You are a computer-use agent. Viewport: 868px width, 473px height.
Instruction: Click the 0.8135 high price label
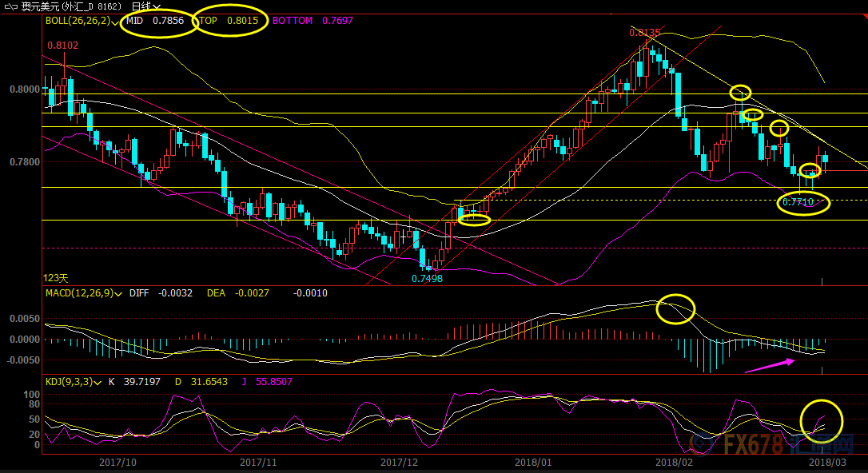(x=644, y=33)
